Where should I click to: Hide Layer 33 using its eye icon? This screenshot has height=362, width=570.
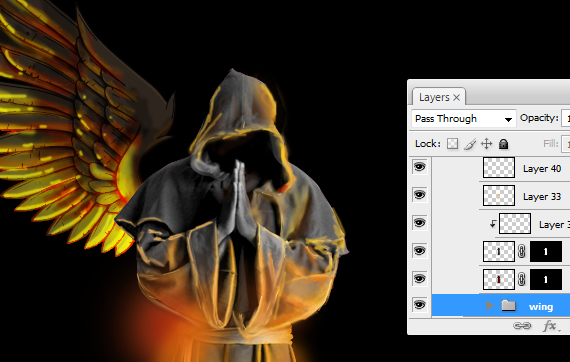click(x=420, y=195)
